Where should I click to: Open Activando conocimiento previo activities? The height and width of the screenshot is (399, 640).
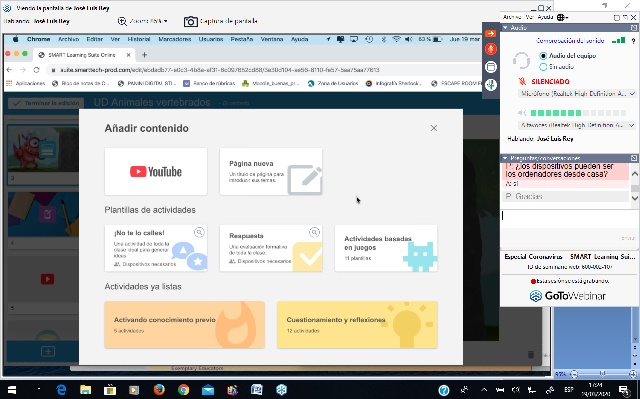[184, 325]
